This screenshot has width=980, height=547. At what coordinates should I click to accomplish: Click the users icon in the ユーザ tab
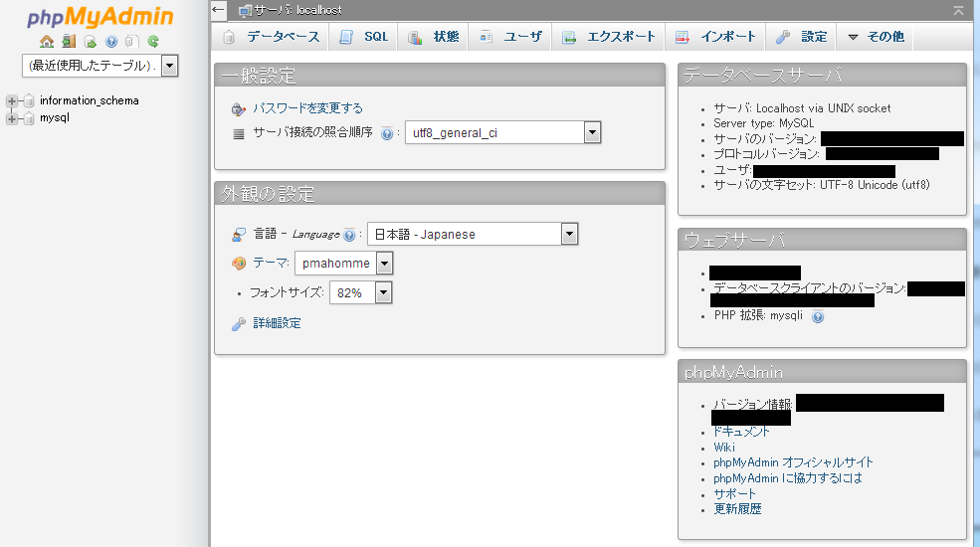[x=486, y=38]
